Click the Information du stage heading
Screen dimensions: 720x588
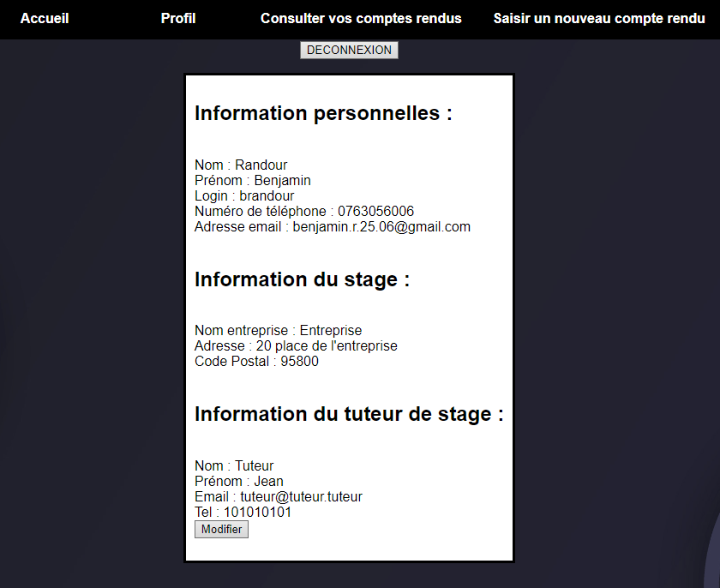[x=302, y=279]
